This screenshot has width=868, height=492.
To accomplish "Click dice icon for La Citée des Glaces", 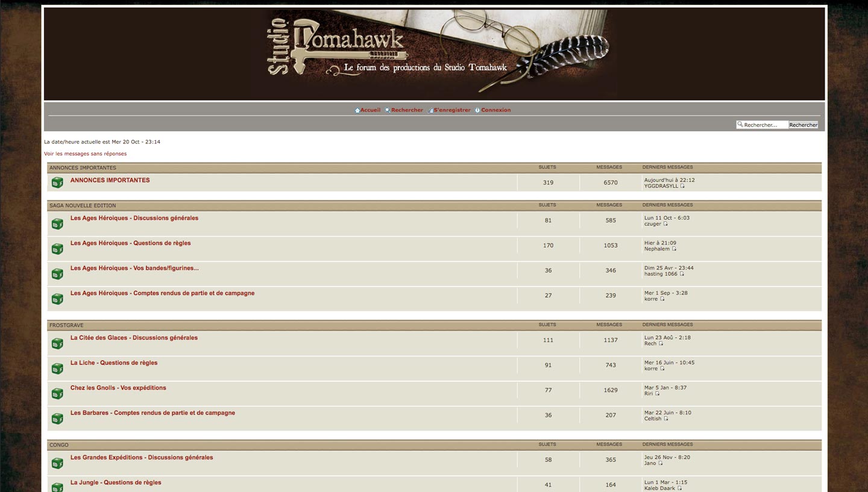I will pyautogui.click(x=57, y=344).
